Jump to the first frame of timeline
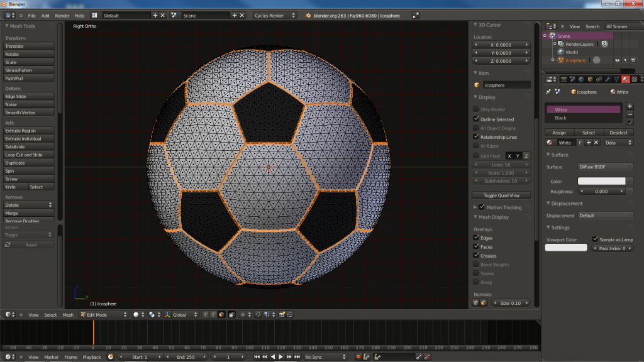This screenshot has height=362, width=644. [257, 357]
